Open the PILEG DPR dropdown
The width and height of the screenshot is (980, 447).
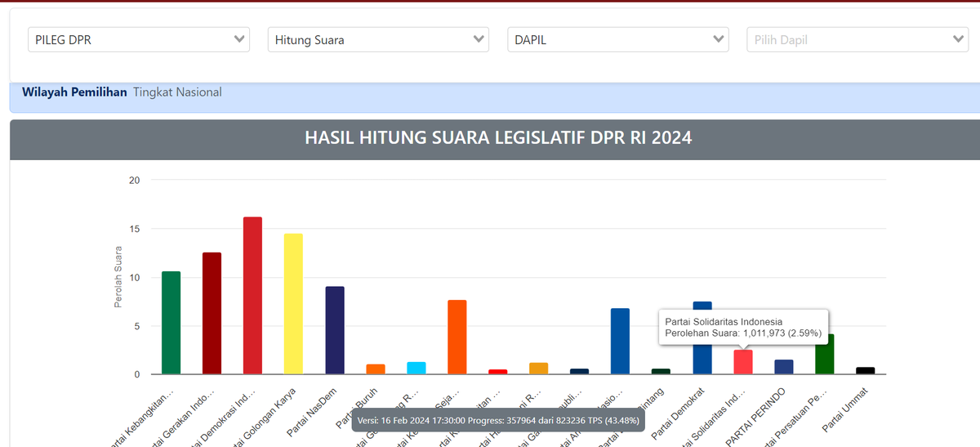coord(139,39)
